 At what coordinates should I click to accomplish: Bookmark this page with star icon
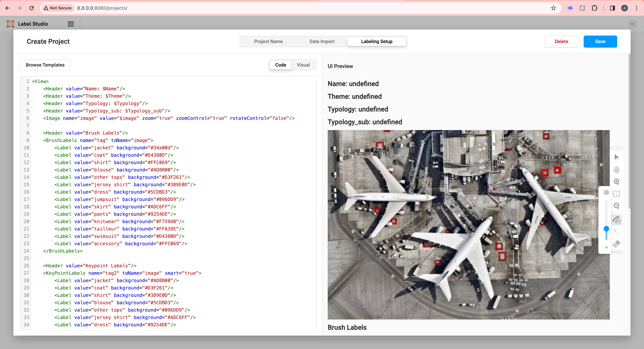coord(553,8)
